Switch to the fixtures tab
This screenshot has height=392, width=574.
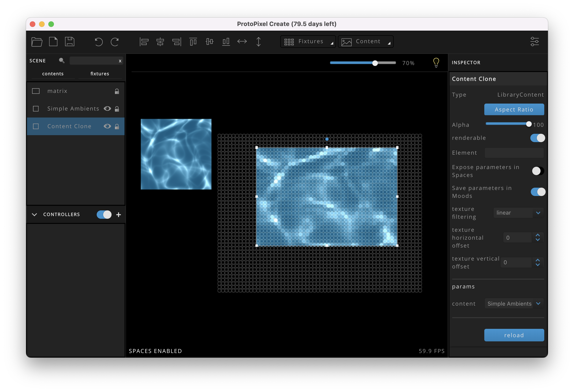(x=100, y=74)
